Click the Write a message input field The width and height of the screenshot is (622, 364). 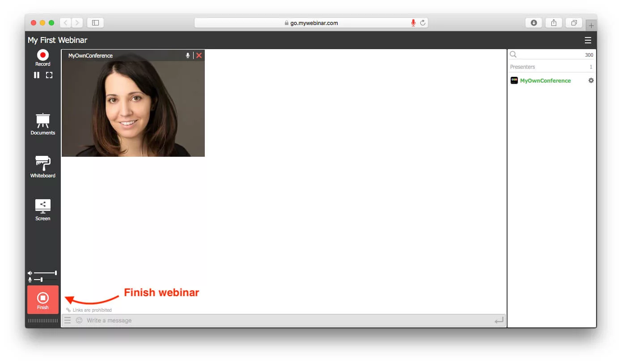pyautogui.click(x=179, y=320)
